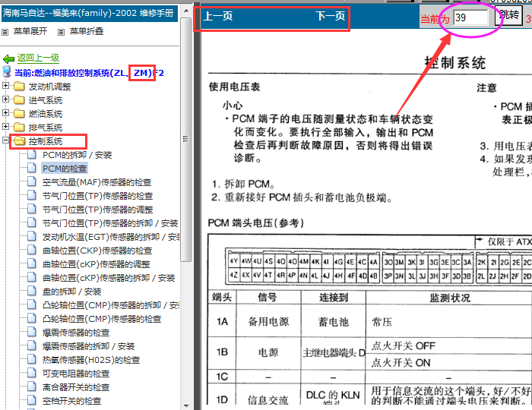Open 曲轴位置(cKP)传感器的拆卸 / 安装
The width and height of the screenshot is (532, 410).
(x=109, y=278)
